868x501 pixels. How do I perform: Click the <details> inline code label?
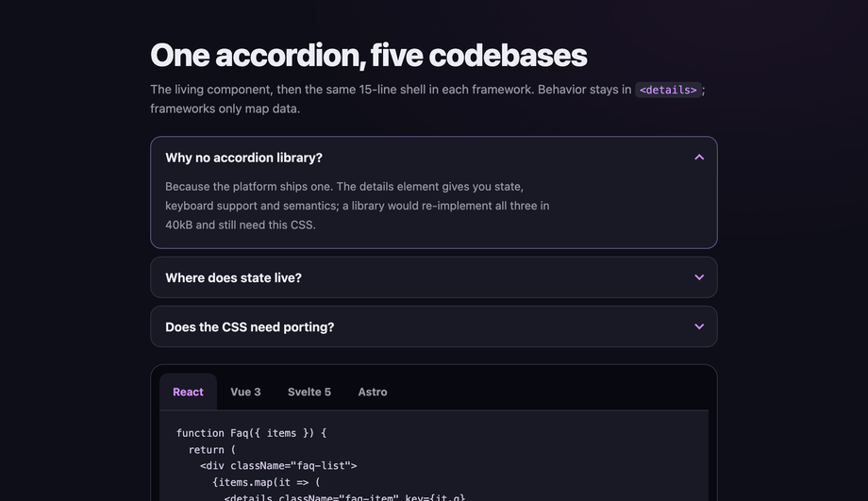coord(668,90)
